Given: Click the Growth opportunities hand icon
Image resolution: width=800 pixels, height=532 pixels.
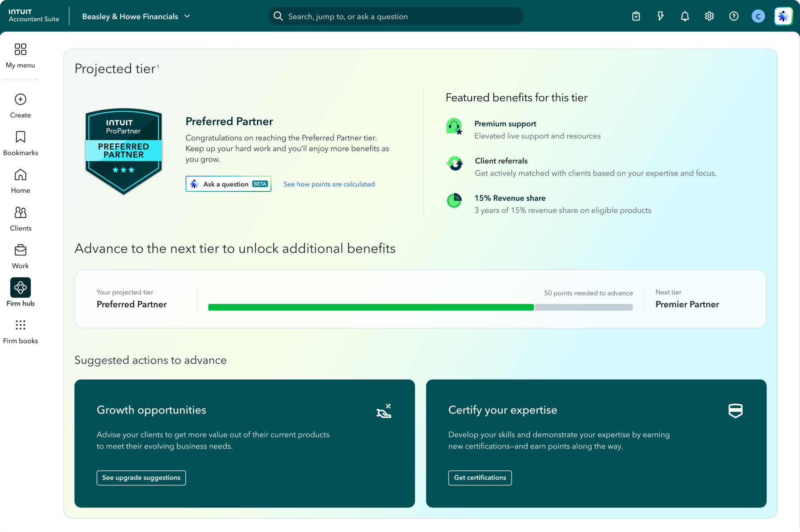Looking at the screenshot, I should 384,411.
